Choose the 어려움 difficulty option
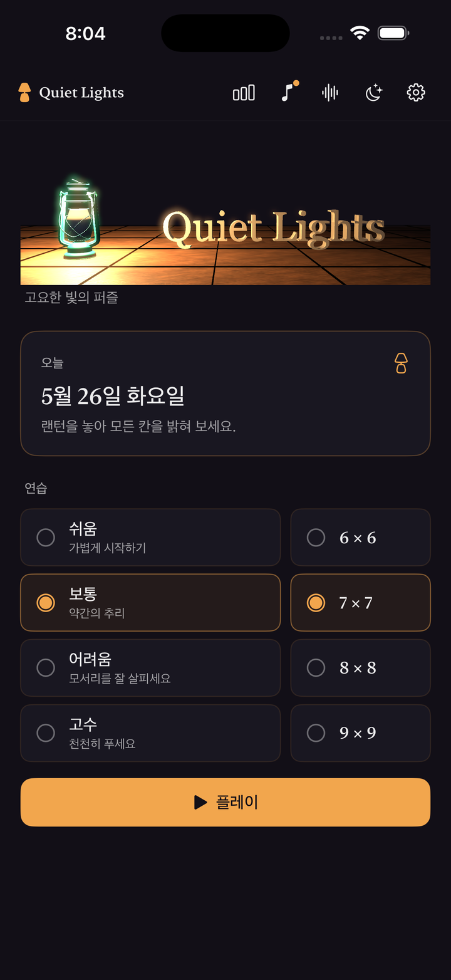451x980 pixels. [150, 668]
